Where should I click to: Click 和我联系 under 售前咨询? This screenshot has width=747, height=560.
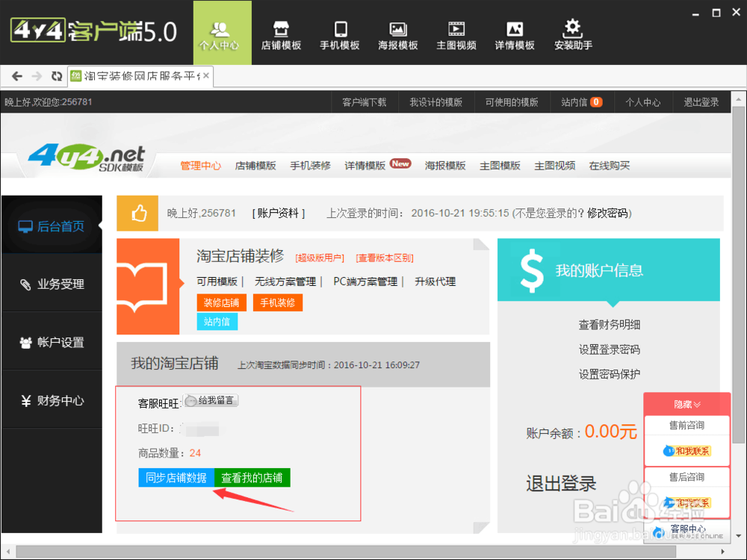pos(687,451)
